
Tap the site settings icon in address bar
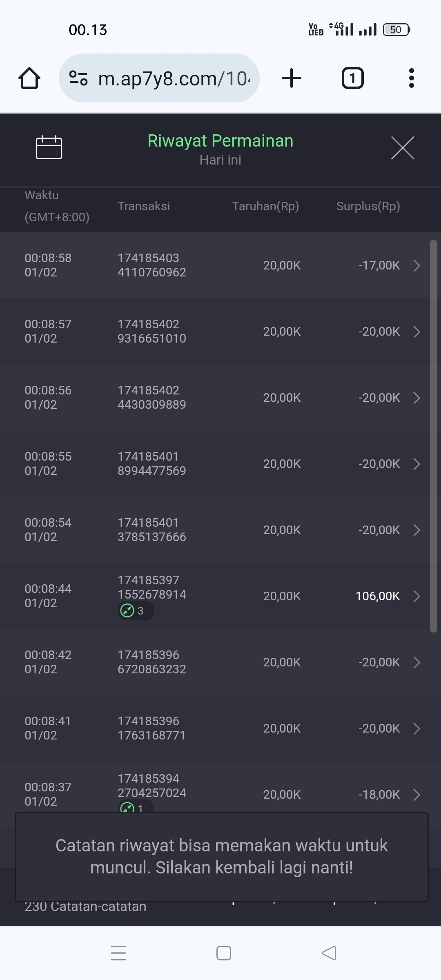78,78
